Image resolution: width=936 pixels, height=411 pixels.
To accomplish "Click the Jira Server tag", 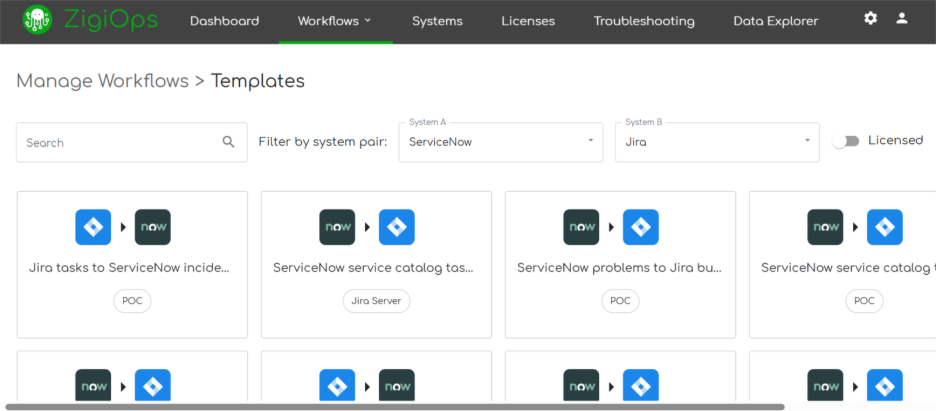I will click(x=376, y=301).
